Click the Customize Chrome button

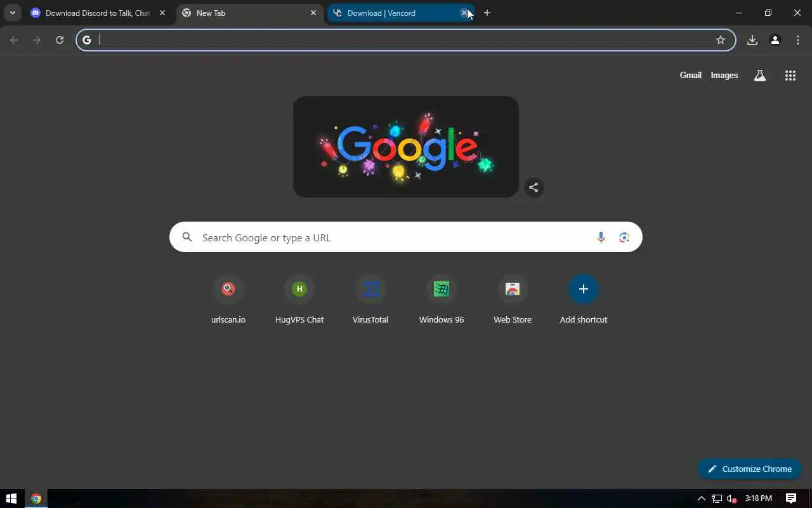pyautogui.click(x=749, y=469)
